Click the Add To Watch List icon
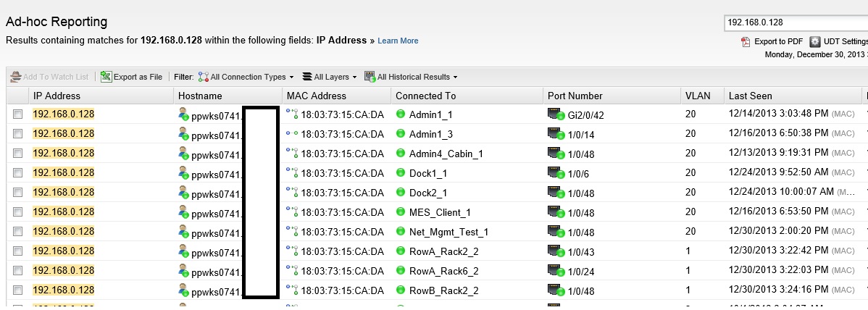Image resolution: width=868 pixels, height=310 pixels. point(15,77)
